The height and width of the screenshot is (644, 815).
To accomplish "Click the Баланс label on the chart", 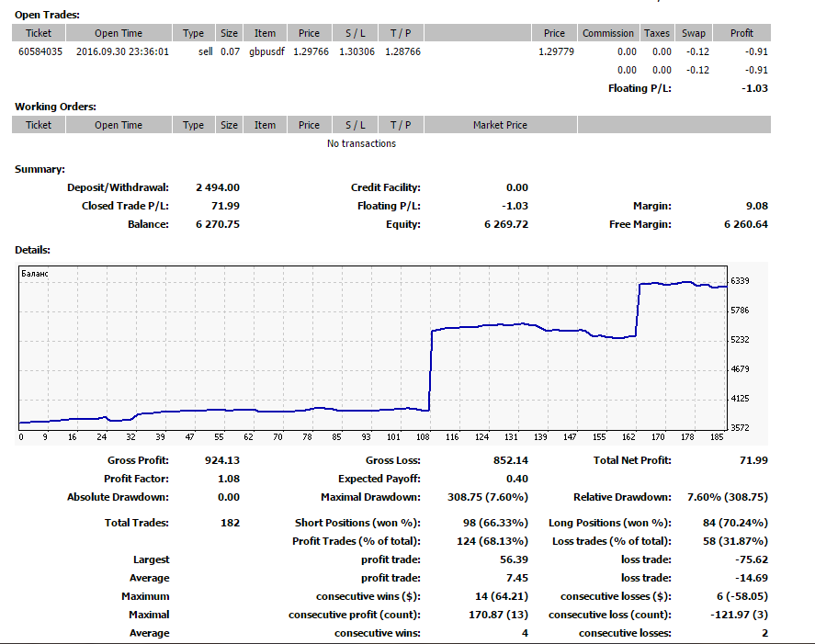I will click(x=35, y=274).
